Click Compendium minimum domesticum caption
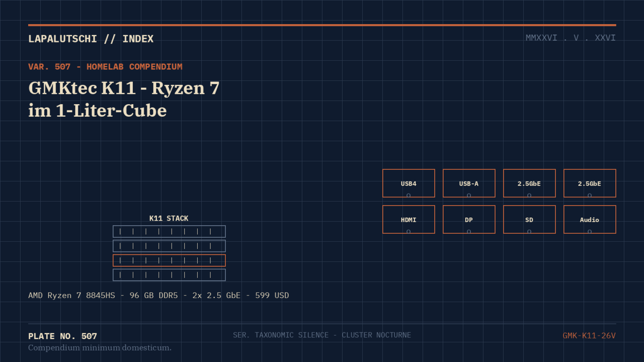644x362 pixels. [100, 348]
